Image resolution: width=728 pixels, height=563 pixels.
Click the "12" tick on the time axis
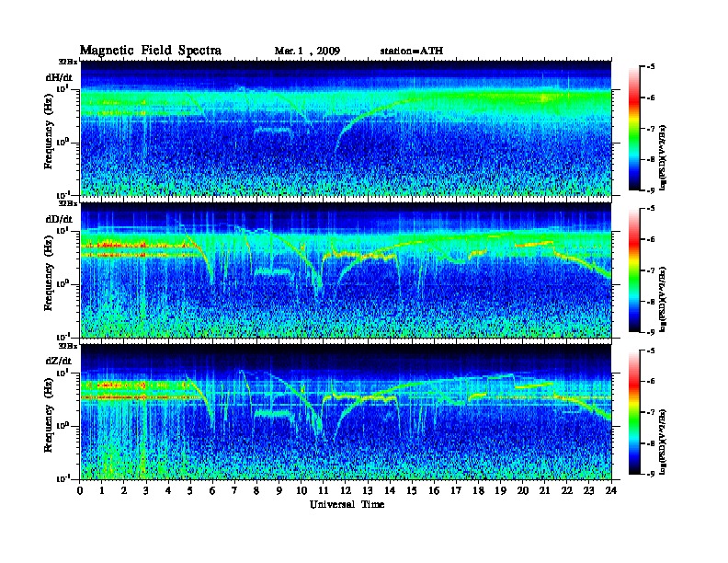point(346,490)
